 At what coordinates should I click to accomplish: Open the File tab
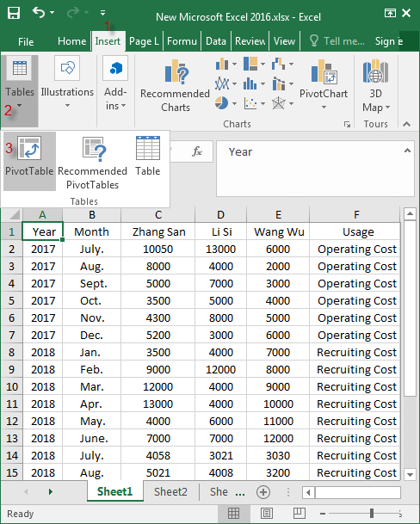pyautogui.click(x=26, y=42)
